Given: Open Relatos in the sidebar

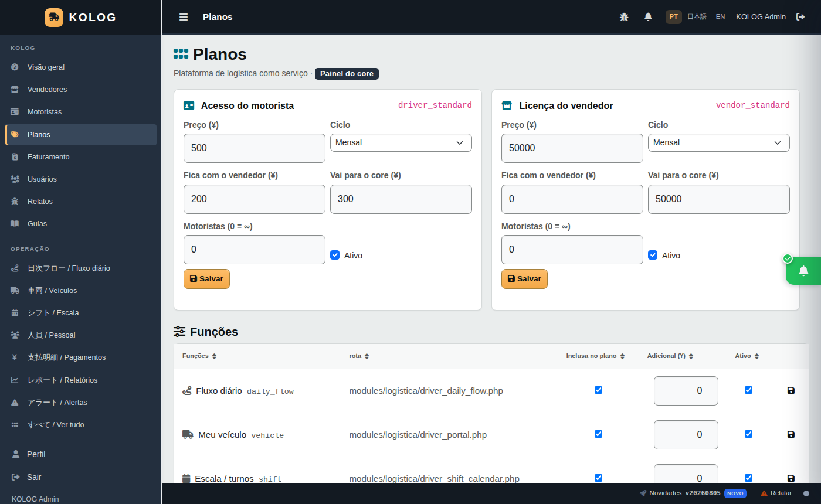Looking at the screenshot, I should [81, 202].
